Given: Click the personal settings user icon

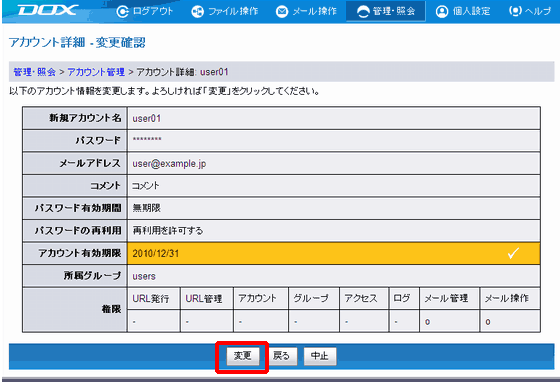Looking at the screenshot, I should pos(442,11).
